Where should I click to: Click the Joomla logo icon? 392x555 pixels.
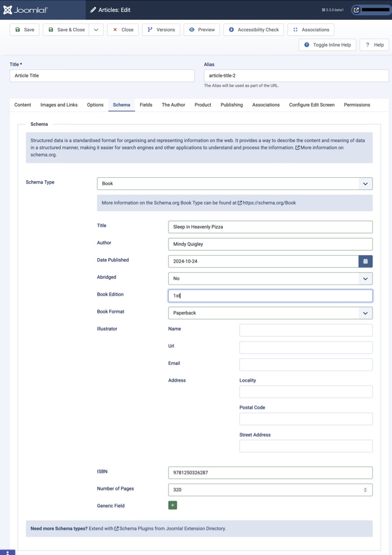(8, 10)
